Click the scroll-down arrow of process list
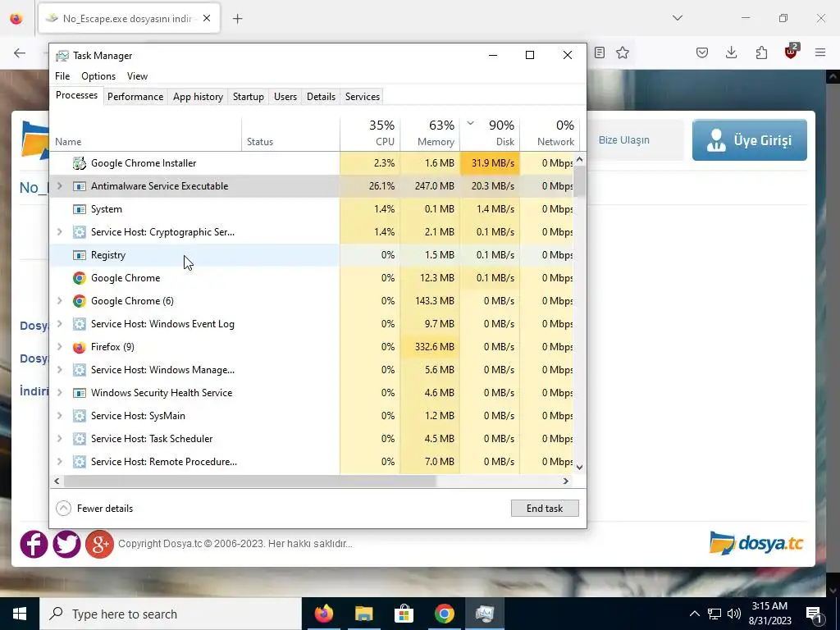 tap(579, 467)
